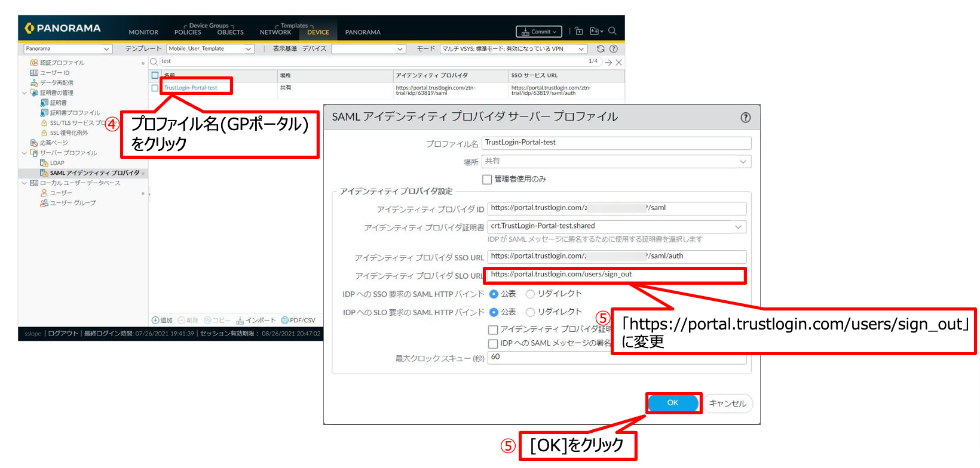The image size is (980, 468).
Task: Open データ再配信 in the sidebar
Action: coord(56,83)
